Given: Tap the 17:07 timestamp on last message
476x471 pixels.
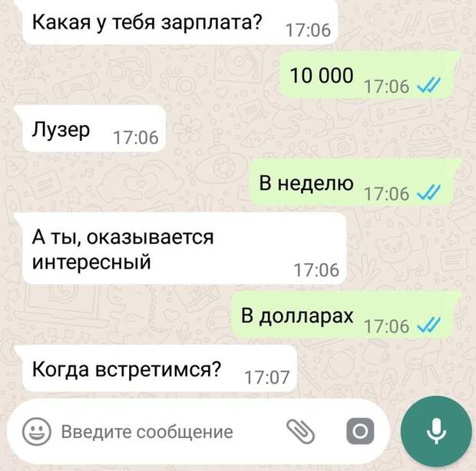Looking at the screenshot, I should coord(267,377).
